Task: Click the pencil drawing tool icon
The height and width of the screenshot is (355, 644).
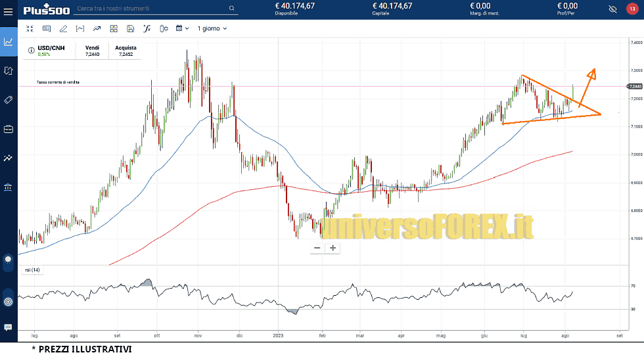Action: coord(64,29)
